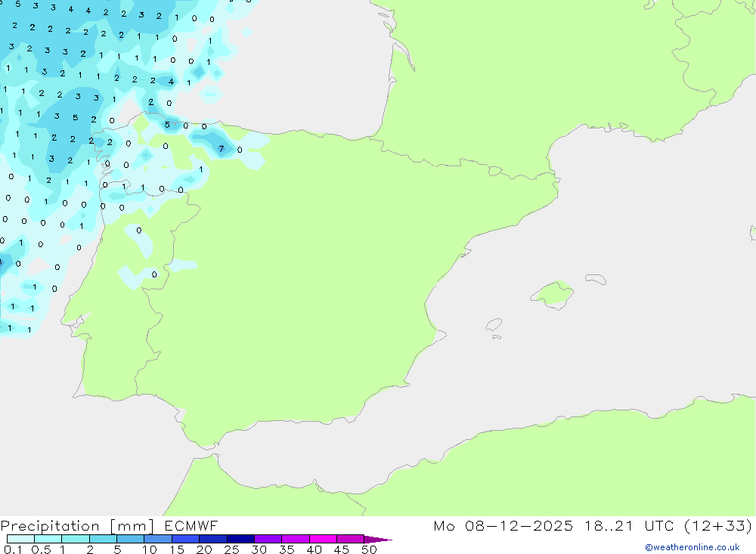The image size is (756, 554).
Task: Select the 20–25 mm legend swatch
Action: [x=212, y=539]
